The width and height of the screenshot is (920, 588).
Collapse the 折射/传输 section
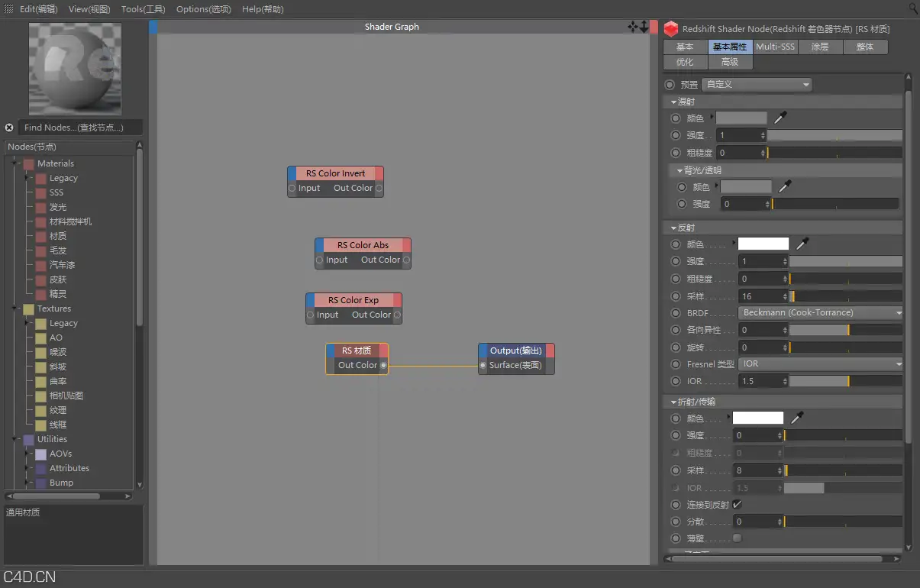point(673,402)
